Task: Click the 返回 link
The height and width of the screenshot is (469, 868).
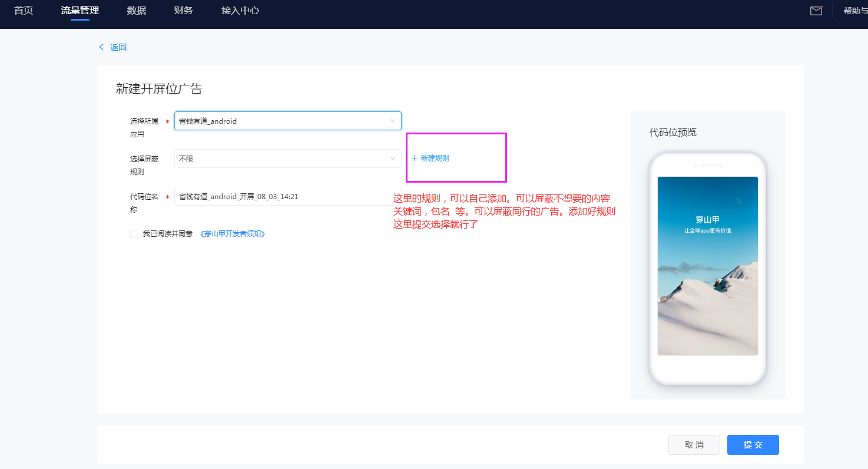Action: (118, 47)
